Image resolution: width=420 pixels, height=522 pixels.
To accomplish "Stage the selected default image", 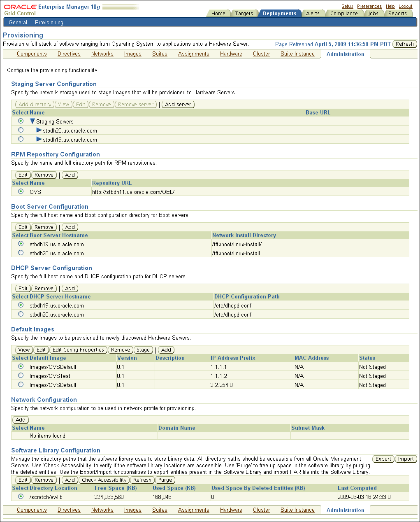I will 143,350.
